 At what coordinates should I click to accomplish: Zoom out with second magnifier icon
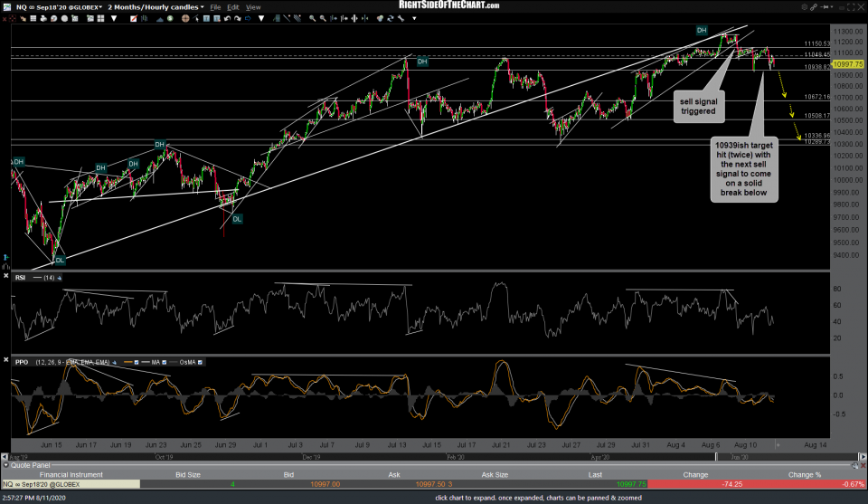(323, 18)
